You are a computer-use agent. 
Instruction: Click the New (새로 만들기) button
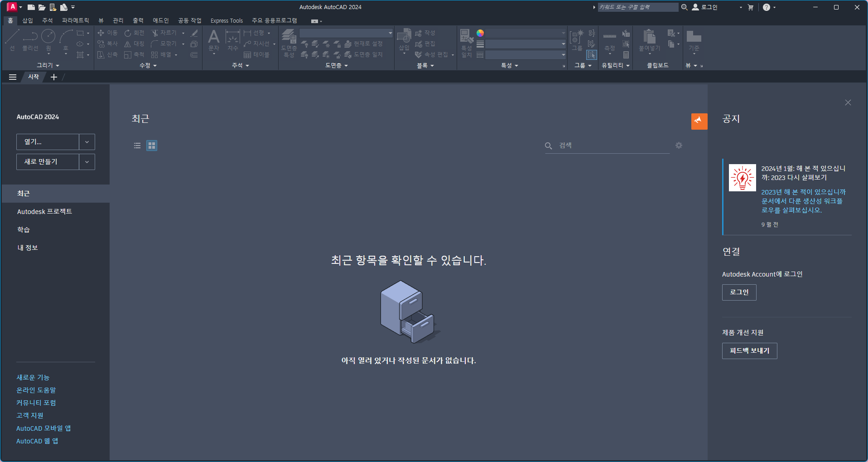(x=48, y=162)
